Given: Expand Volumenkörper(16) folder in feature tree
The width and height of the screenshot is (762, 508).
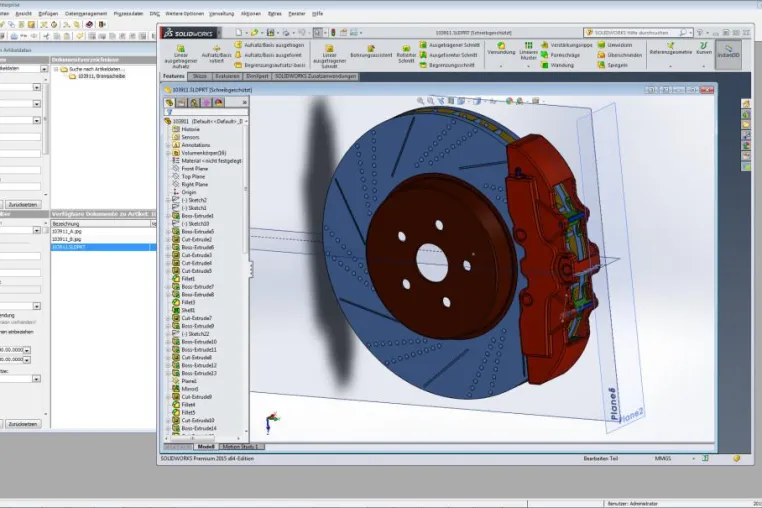Looking at the screenshot, I should pyautogui.click(x=169, y=153).
